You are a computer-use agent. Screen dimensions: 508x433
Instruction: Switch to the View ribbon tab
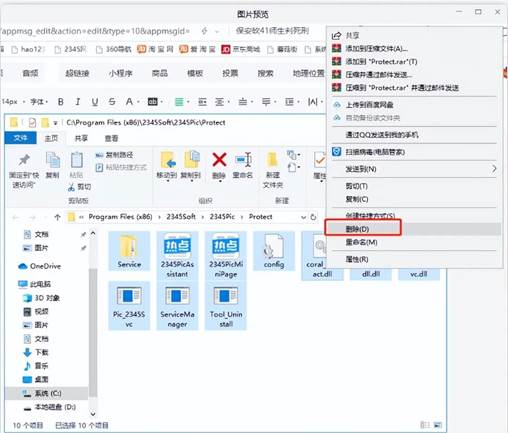[x=112, y=138]
